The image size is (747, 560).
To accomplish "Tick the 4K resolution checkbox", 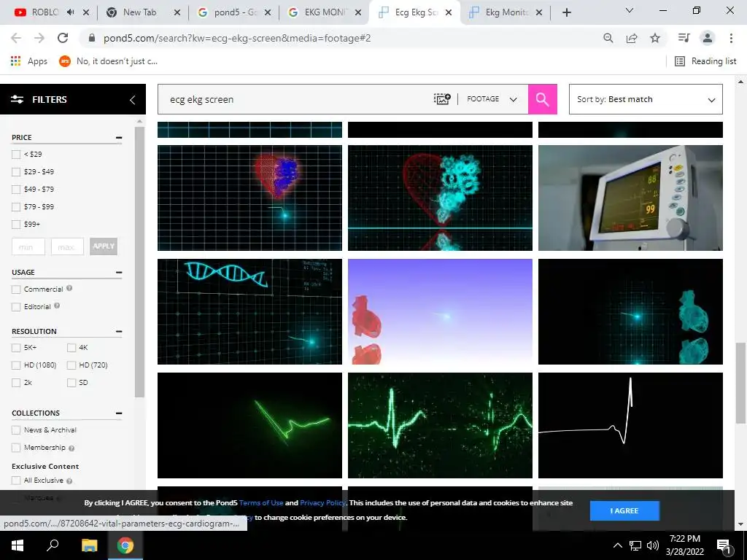I will pyautogui.click(x=71, y=348).
